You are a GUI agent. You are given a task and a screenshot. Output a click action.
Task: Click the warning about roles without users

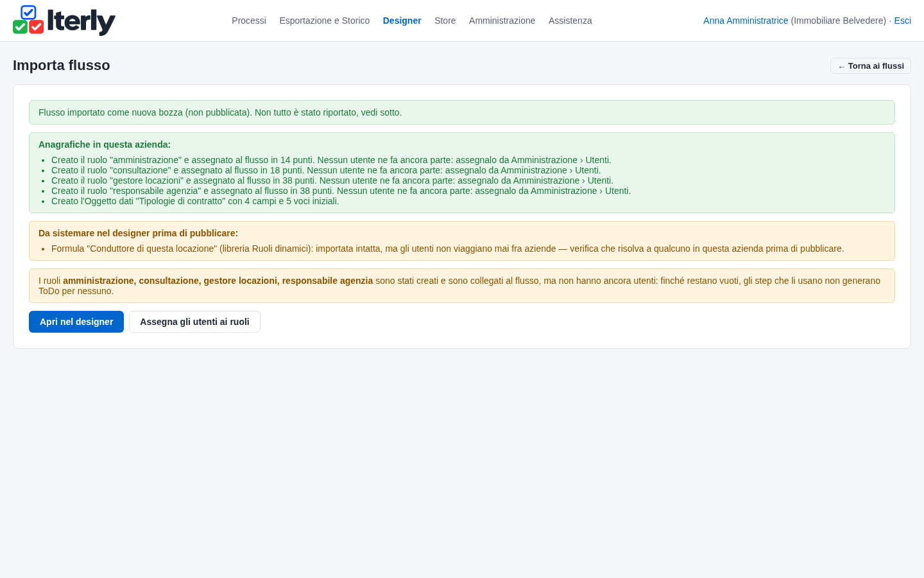tap(462, 286)
